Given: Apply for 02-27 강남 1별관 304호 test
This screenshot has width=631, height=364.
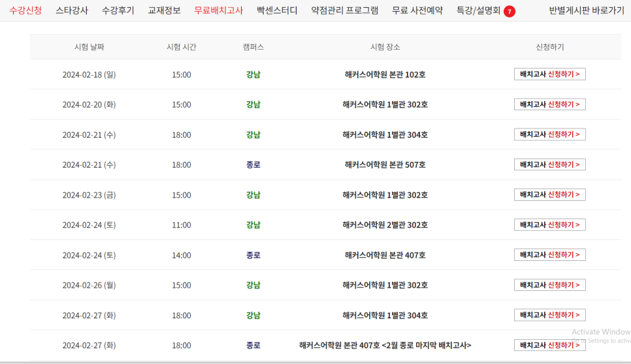Looking at the screenshot, I should (550, 315).
